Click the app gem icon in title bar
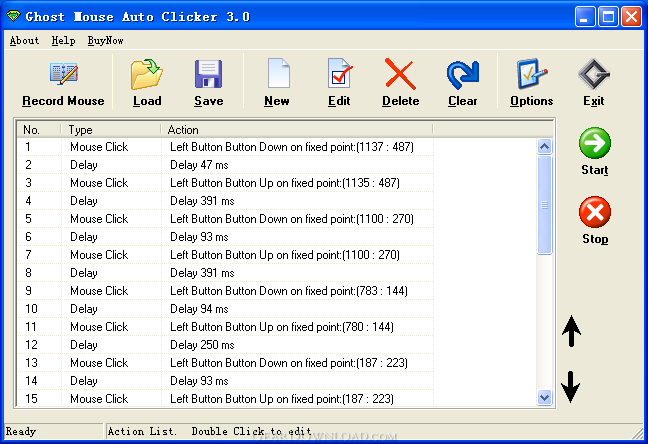648x444 pixels. (14, 17)
